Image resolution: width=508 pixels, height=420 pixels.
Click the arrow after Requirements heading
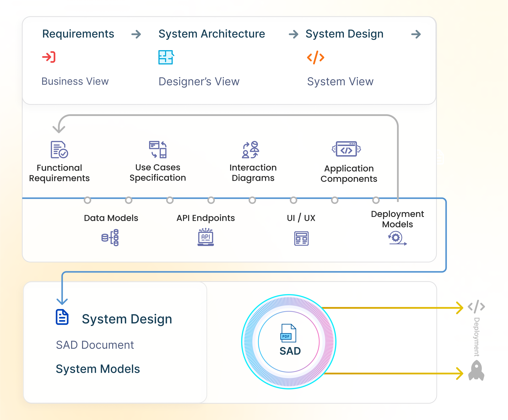pyautogui.click(x=136, y=34)
